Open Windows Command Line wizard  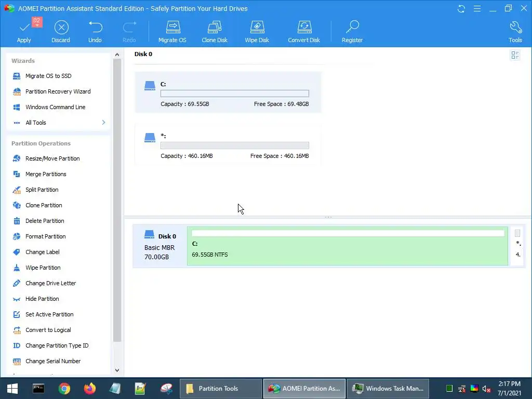[x=55, y=107]
